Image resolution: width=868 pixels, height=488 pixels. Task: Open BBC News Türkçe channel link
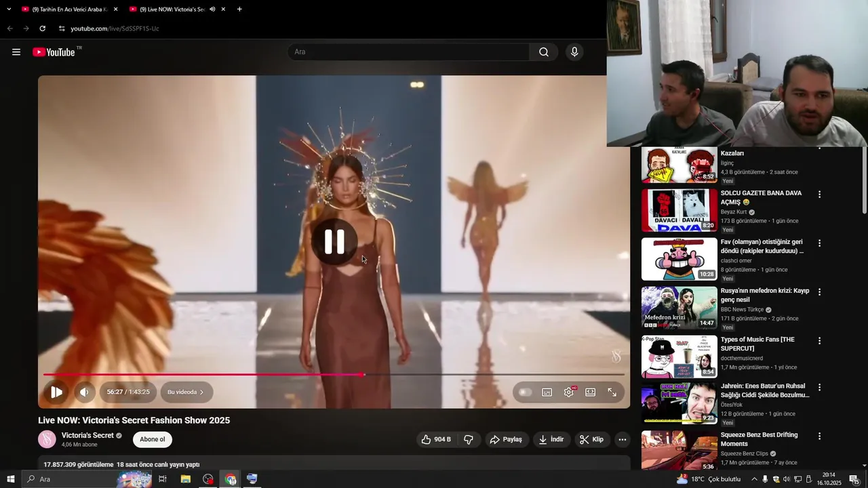pyautogui.click(x=741, y=310)
